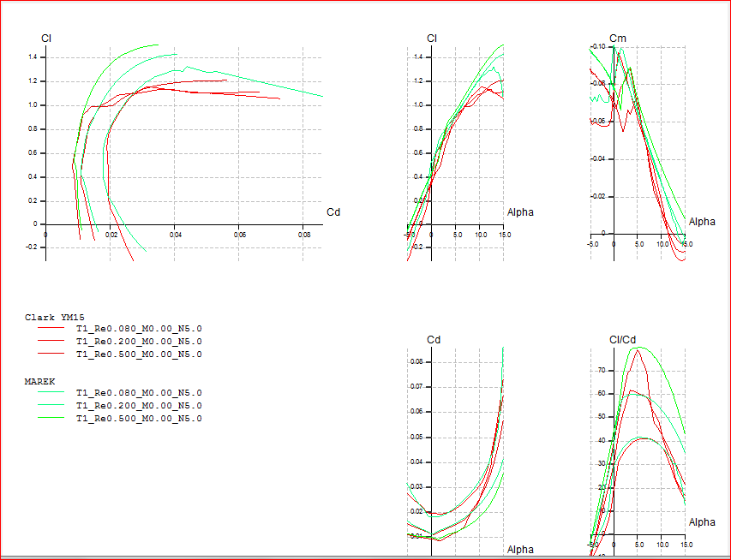Click the Cd axis label of Cl-Cd graph
The height and width of the screenshot is (560, 731).
pyautogui.click(x=333, y=211)
